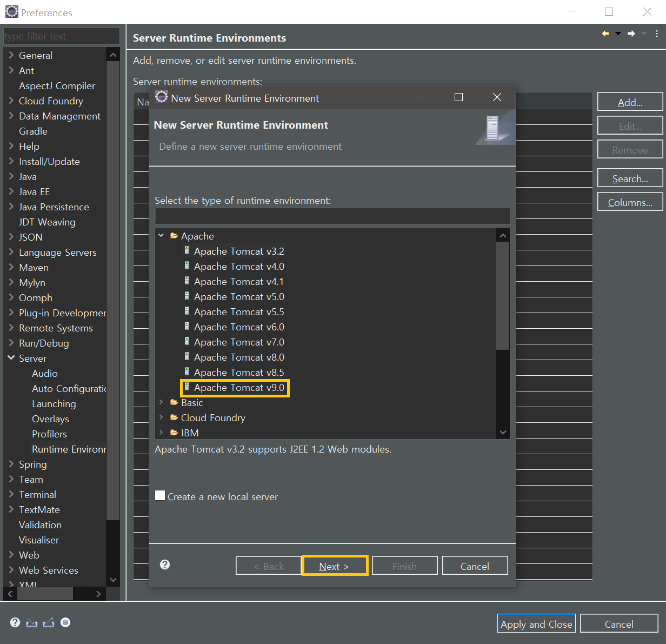Click the Apache folder icon
This screenshot has width=666, height=644.
[x=174, y=236]
